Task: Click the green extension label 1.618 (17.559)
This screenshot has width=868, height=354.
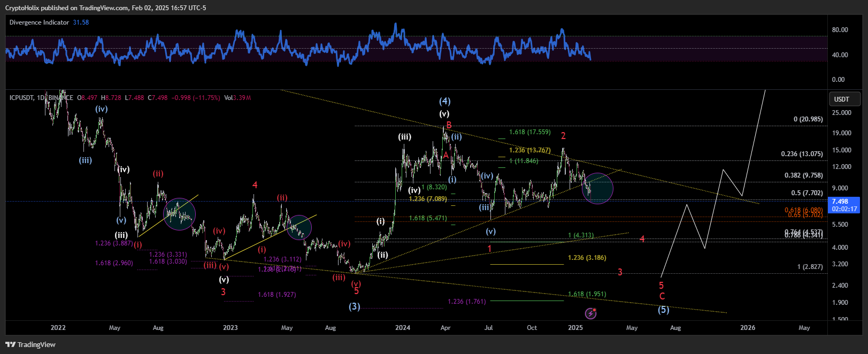Action: [529, 132]
